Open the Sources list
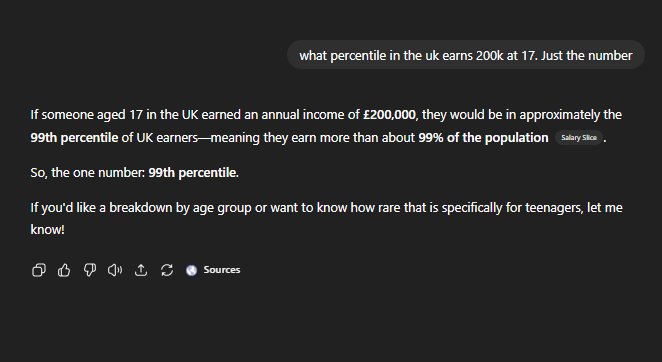The image size is (662, 362). (x=213, y=270)
